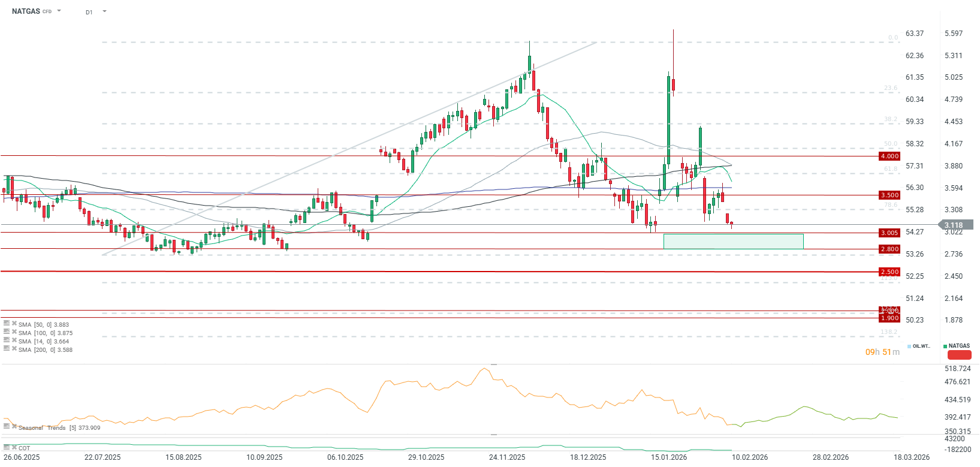Select the 2.500 price level label
Screen dimensions: 980x467
pyautogui.click(x=889, y=272)
